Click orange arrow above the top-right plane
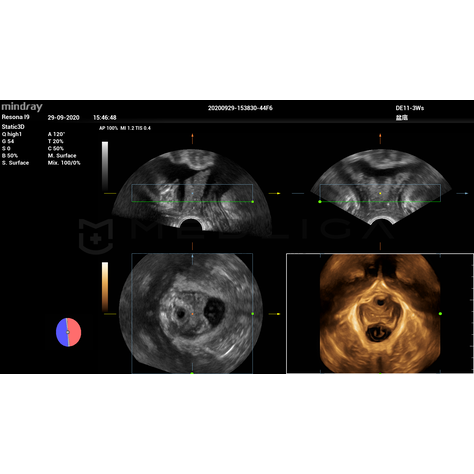This screenshot has width=474, height=474. [380, 139]
